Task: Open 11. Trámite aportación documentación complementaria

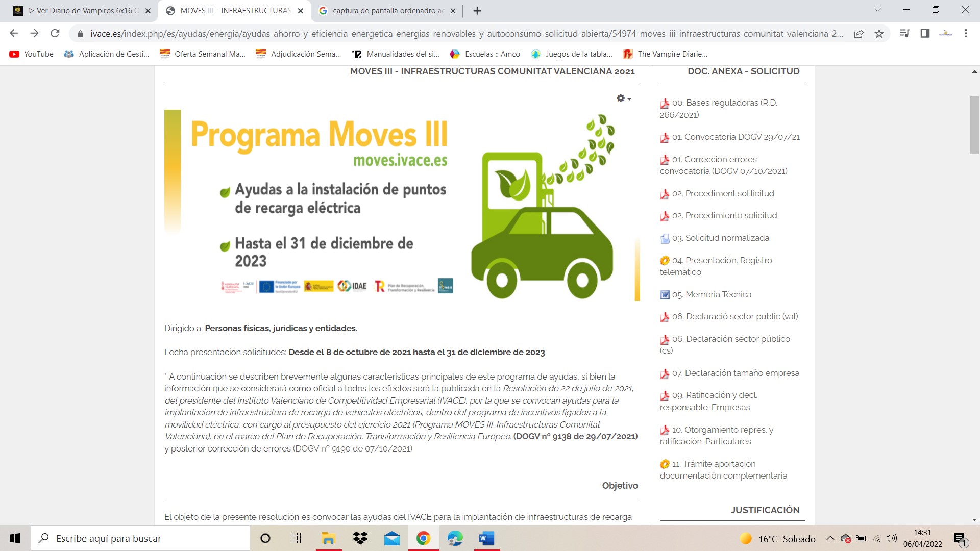Action: click(x=724, y=470)
